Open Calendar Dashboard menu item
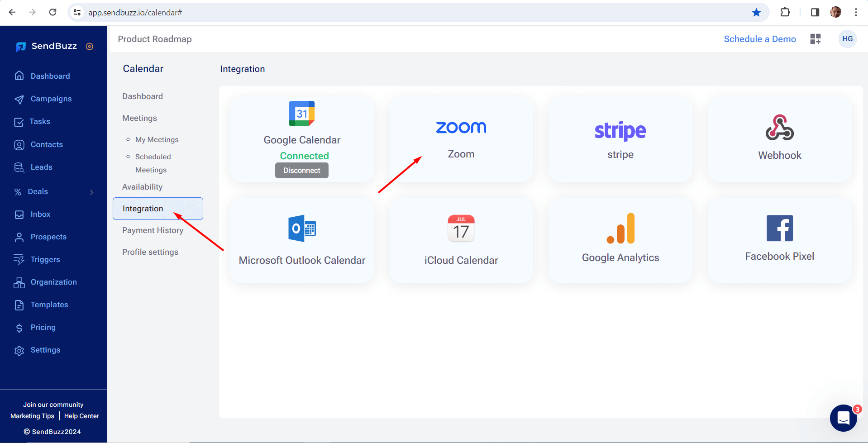 click(x=143, y=96)
